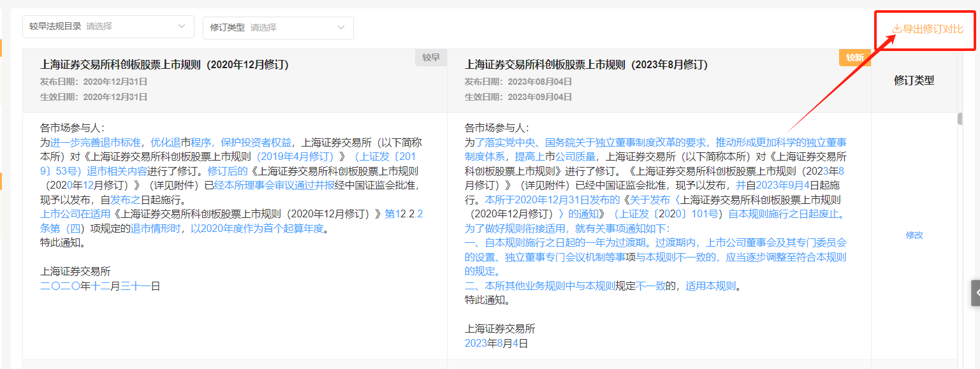Click the line 为了做好规则衔接适用，就有关事项通知如下
Screen dimensions: 980x369
(x=567, y=228)
